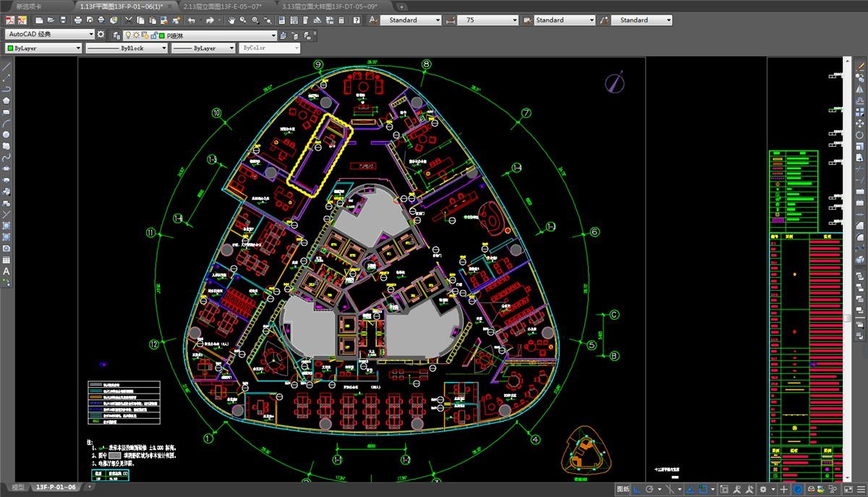The image size is (868, 497).
Task: Click the Cut scissors icon
Action: 128,20
